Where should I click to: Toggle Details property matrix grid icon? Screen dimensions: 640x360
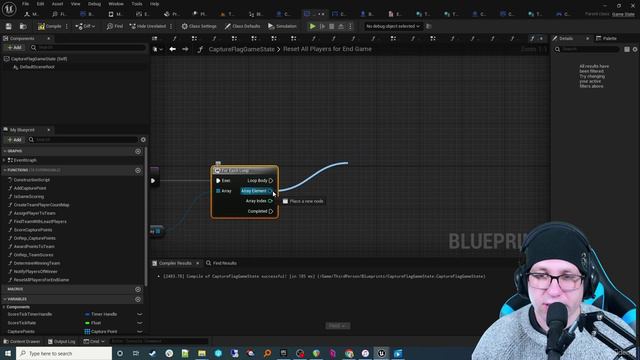627,49
